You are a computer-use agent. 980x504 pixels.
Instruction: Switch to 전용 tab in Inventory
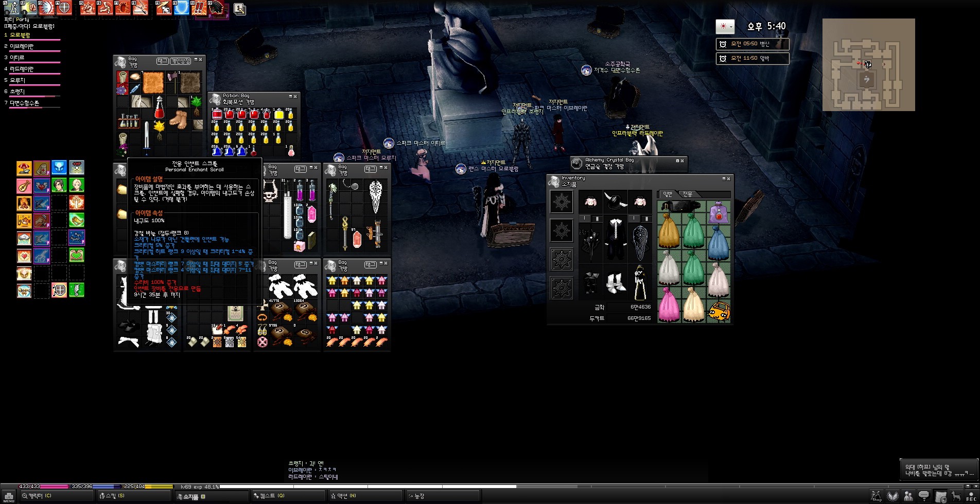pos(687,194)
